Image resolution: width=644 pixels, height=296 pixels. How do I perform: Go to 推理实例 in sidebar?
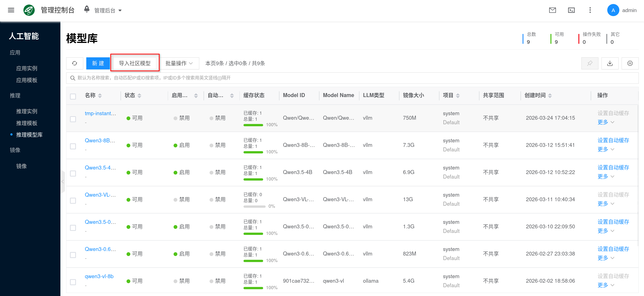pyautogui.click(x=27, y=111)
